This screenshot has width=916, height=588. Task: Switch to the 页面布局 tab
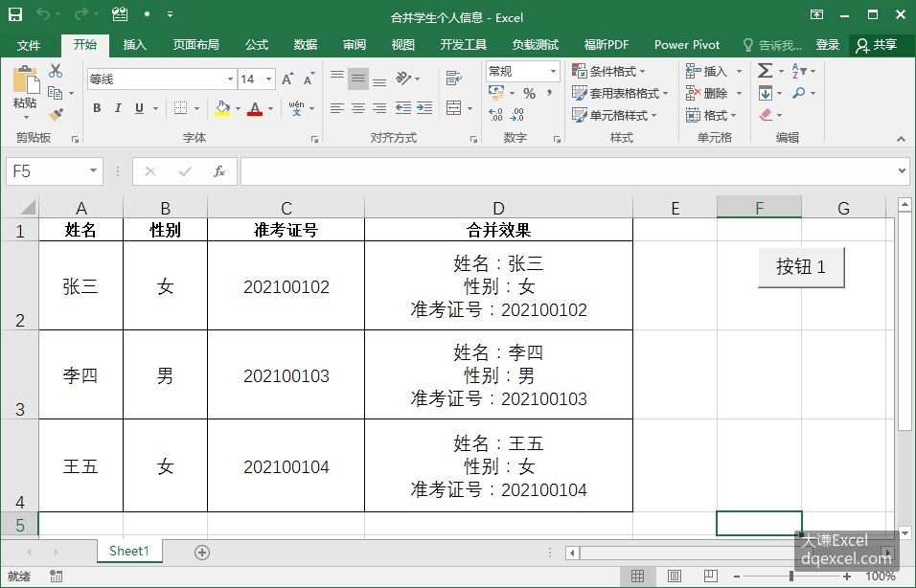tap(195, 45)
